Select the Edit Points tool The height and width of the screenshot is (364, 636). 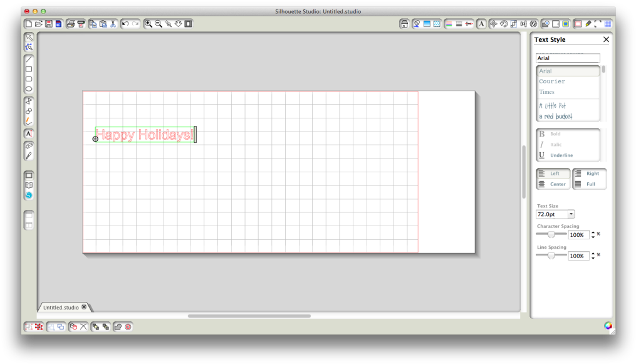pos(29,47)
